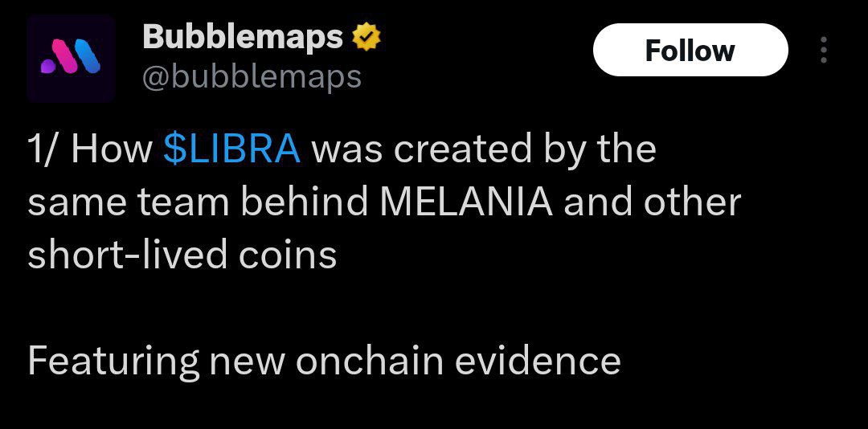The width and height of the screenshot is (868, 429).
Task: Click the pink stripe in Bubblemaps logo
Action: pyautogui.click(x=67, y=56)
